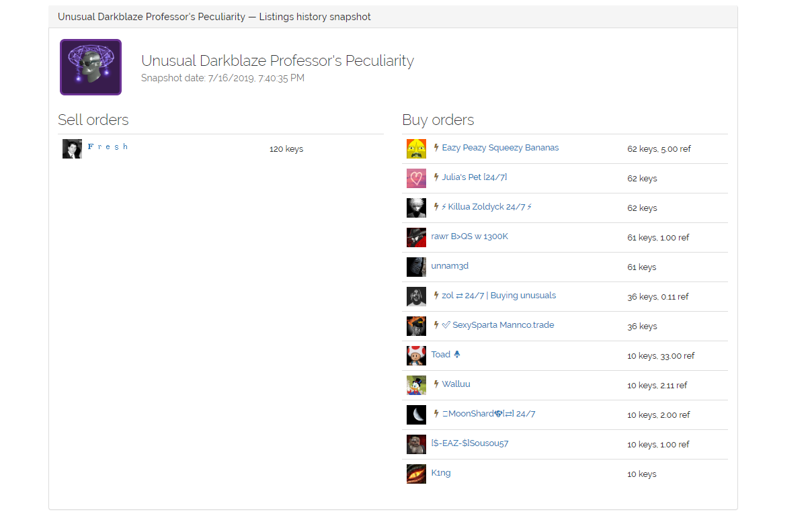Click the K1ng username link

[x=441, y=473]
